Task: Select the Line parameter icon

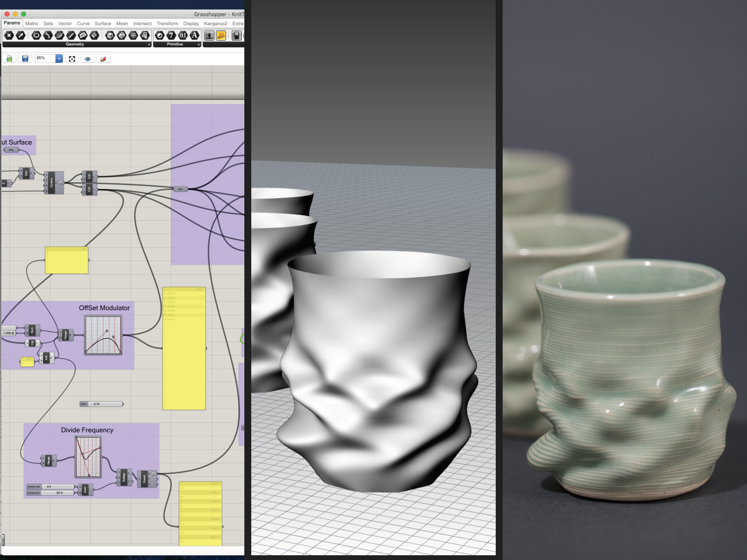Action: [71, 36]
